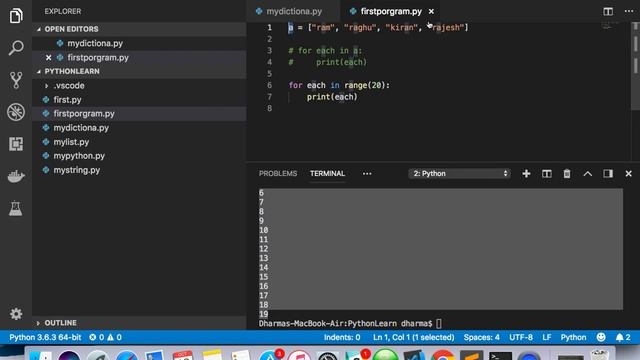This screenshot has height=360, width=640.
Task: Create a new terminal with plus icon
Action: pyautogui.click(x=526, y=173)
